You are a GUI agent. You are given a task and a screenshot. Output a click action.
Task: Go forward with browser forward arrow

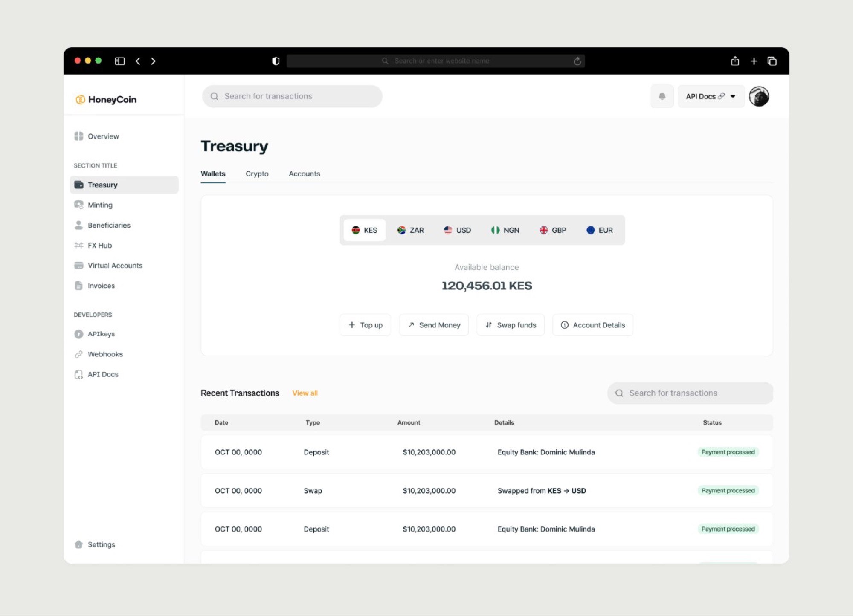coord(153,61)
